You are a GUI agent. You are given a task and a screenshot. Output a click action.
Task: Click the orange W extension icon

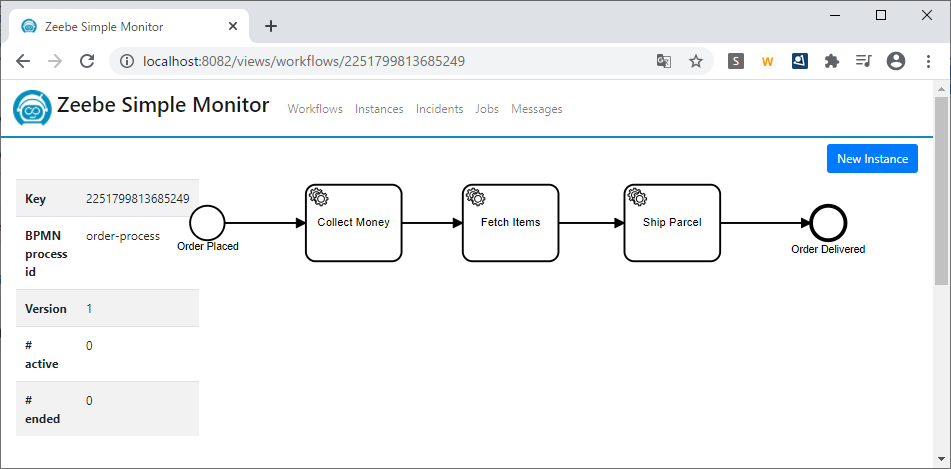tap(768, 61)
